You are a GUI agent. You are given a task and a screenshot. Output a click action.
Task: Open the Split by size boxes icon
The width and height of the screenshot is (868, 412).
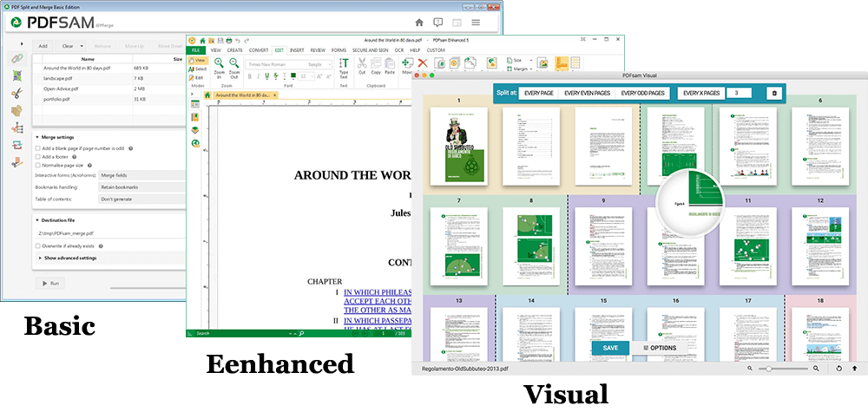coord(16,111)
